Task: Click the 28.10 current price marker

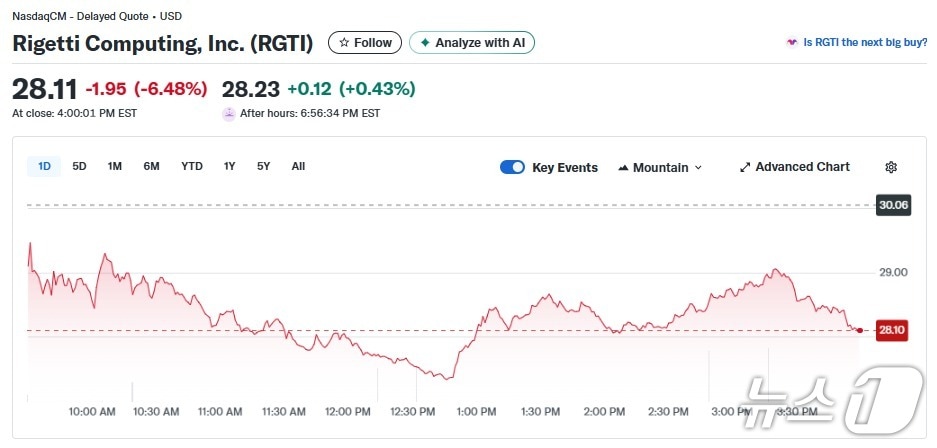Action: (x=890, y=330)
